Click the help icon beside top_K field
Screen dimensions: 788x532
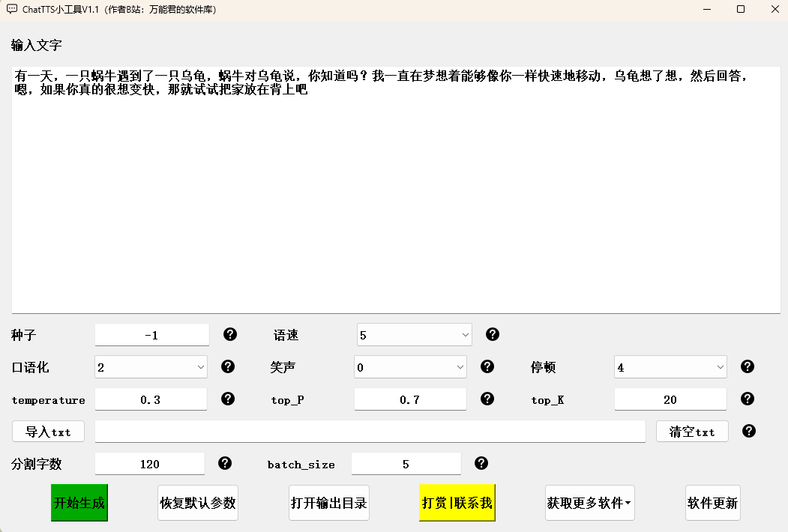(x=748, y=399)
